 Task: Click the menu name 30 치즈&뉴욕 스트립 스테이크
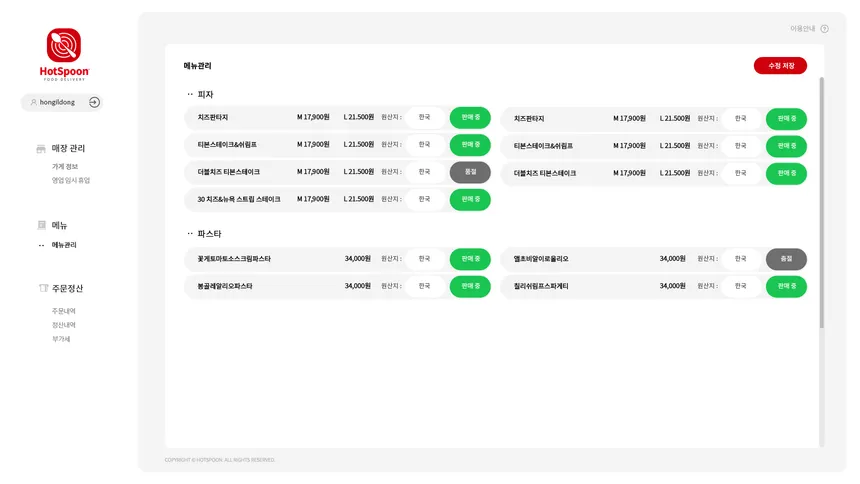[239, 199]
